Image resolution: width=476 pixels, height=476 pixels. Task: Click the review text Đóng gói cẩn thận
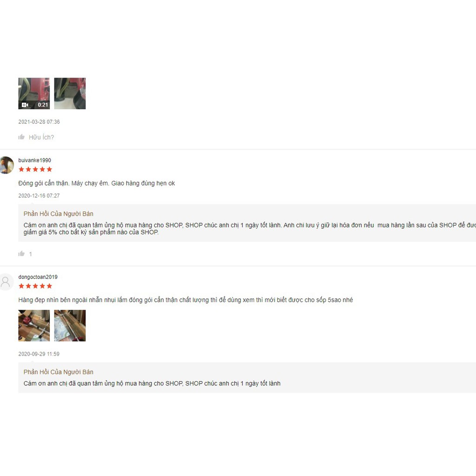(x=43, y=183)
